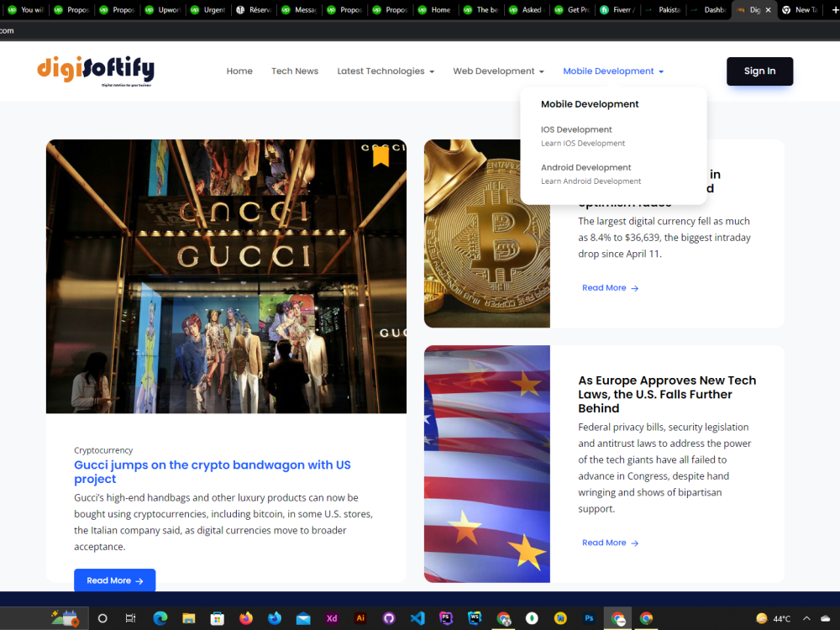Open the Home nav link
Screen dimensions: 840x630
pos(239,71)
